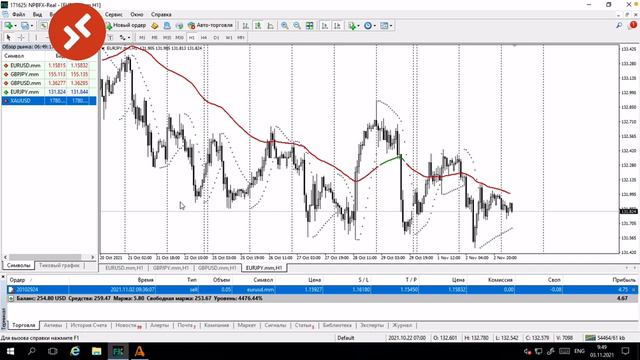
Task: Open the История Счета terminal tab
Action: pos(89,325)
